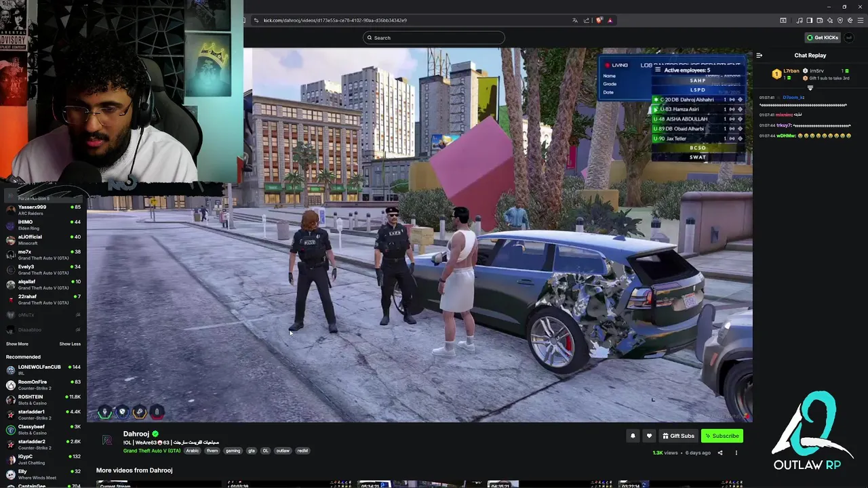Click the green Subscribe button
The height and width of the screenshot is (488, 868).
pos(722,436)
